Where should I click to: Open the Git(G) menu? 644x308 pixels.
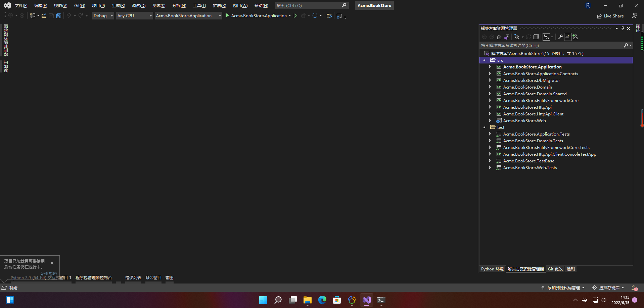[80, 6]
